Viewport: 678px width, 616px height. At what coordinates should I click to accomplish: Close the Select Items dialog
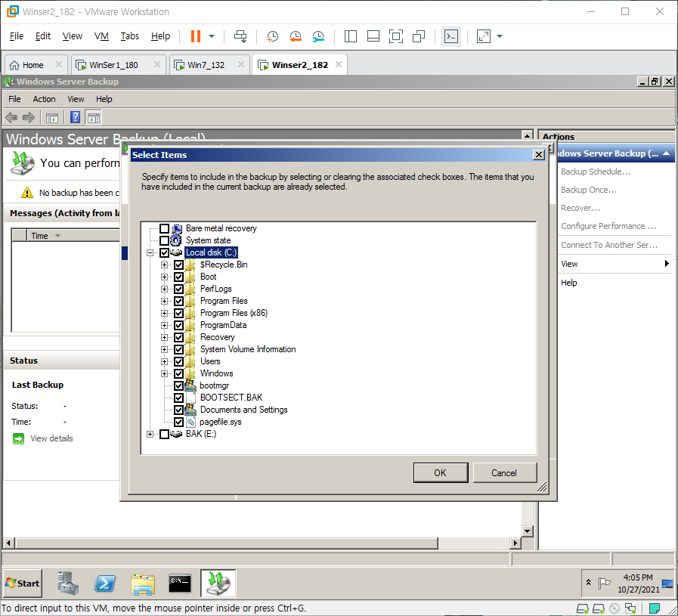pos(539,155)
